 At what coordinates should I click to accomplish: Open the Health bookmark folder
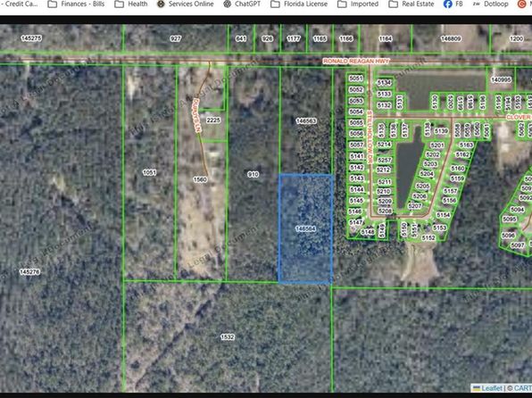(x=131, y=4)
